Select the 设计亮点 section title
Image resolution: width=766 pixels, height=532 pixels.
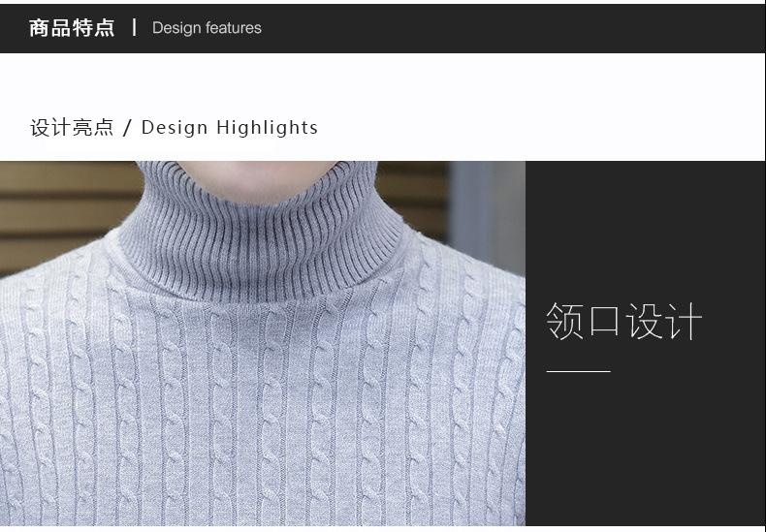72,128
